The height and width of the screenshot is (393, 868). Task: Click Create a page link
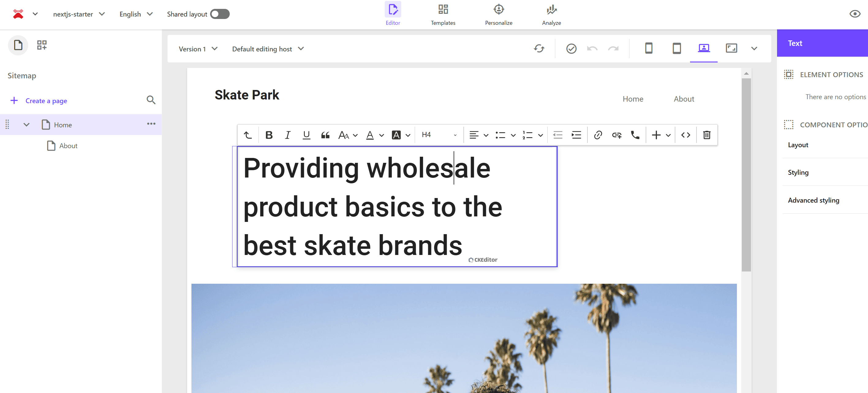tap(46, 101)
